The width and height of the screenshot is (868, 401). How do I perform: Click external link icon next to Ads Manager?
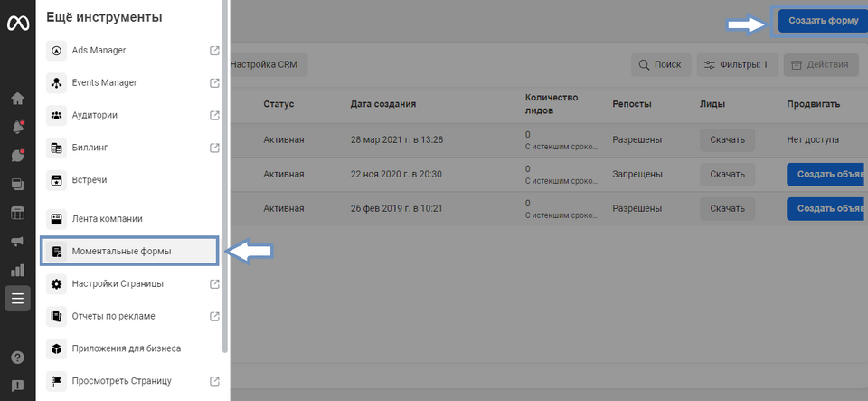coord(214,50)
